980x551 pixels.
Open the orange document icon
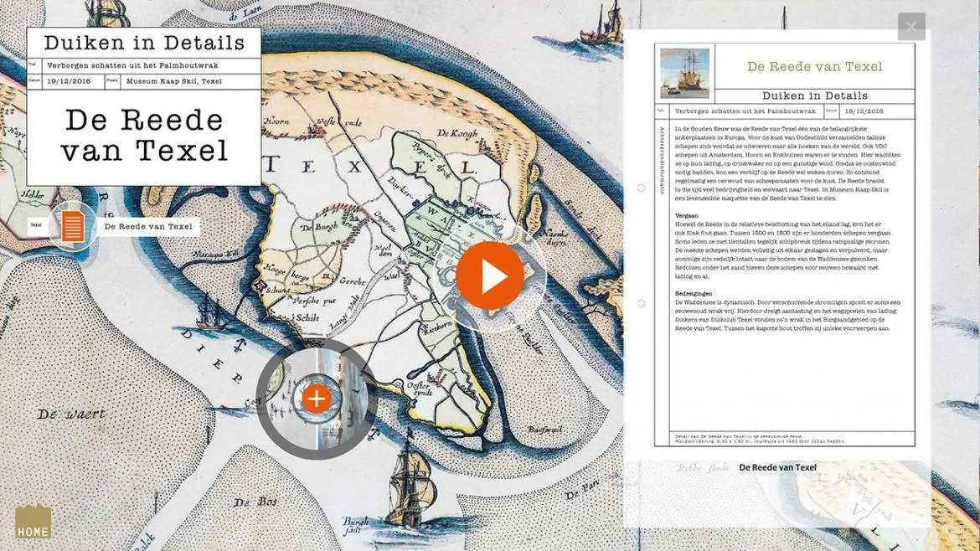pyautogui.click(x=73, y=226)
